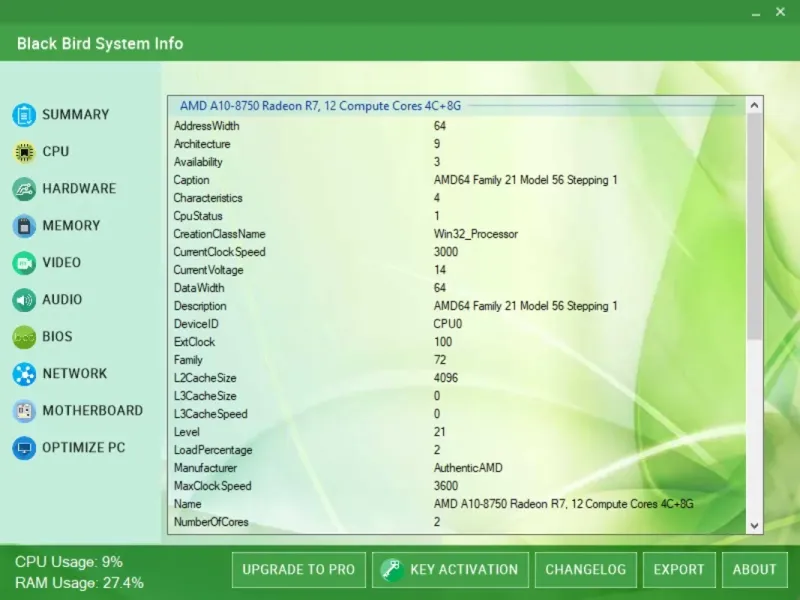Click the EXPORT button
Screen dimensions: 800x600
(x=679, y=569)
